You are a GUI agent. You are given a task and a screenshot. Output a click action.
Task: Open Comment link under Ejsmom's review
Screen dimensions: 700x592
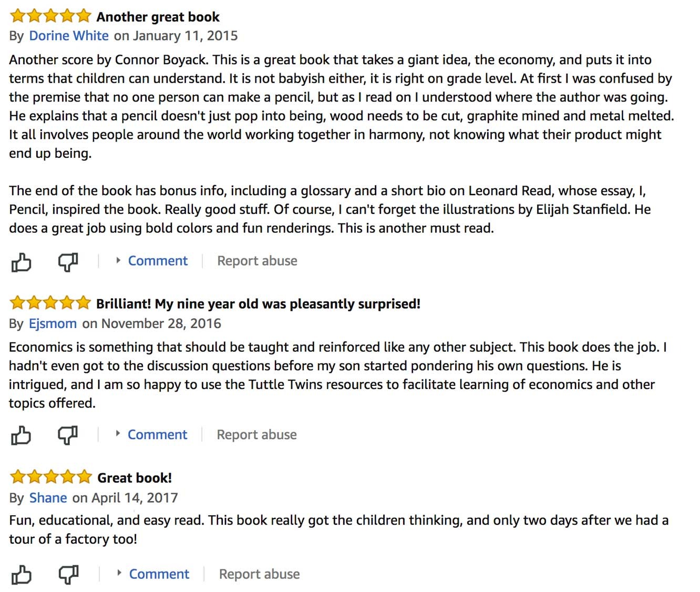[x=157, y=435]
